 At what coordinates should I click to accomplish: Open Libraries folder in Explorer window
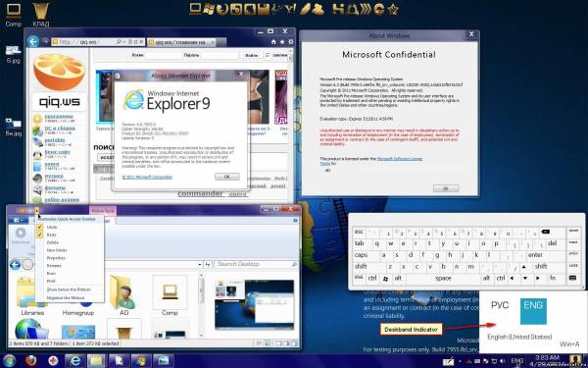(x=32, y=296)
